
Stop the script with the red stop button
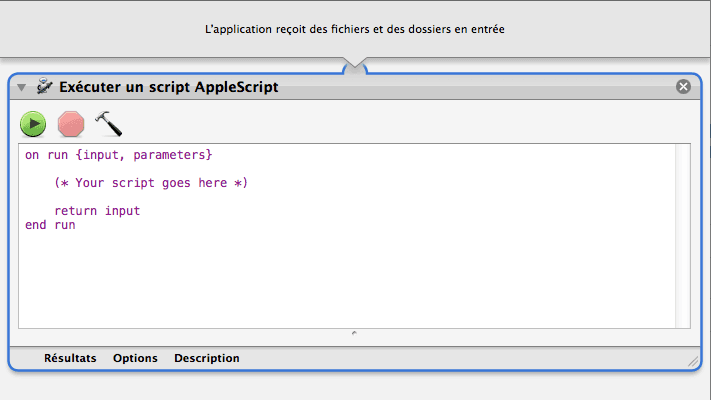pos(71,124)
